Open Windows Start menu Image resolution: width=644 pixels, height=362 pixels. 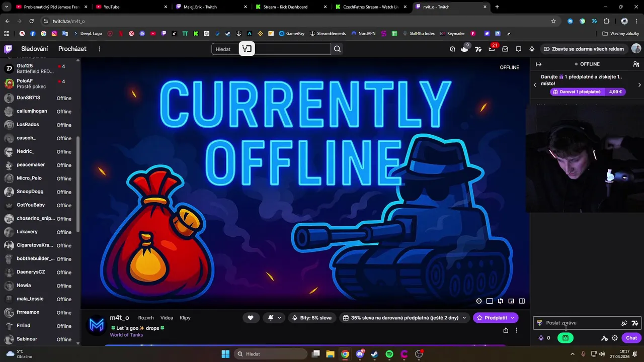point(225,354)
